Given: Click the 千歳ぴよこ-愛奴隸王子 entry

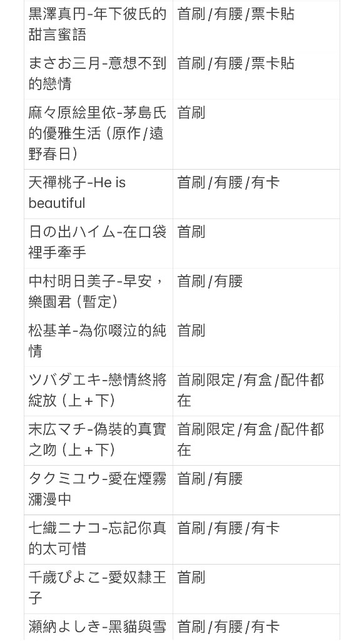Looking at the screenshot, I should coord(98,588).
